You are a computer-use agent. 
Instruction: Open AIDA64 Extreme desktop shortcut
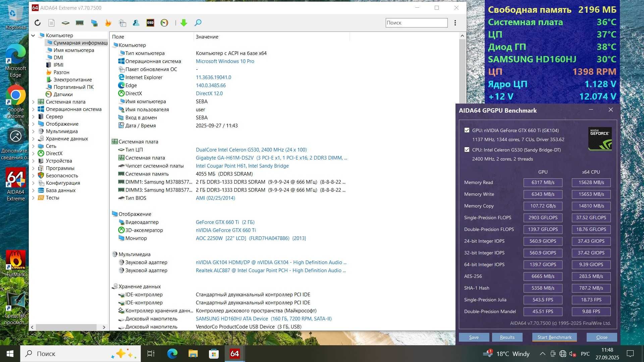coord(15,184)
